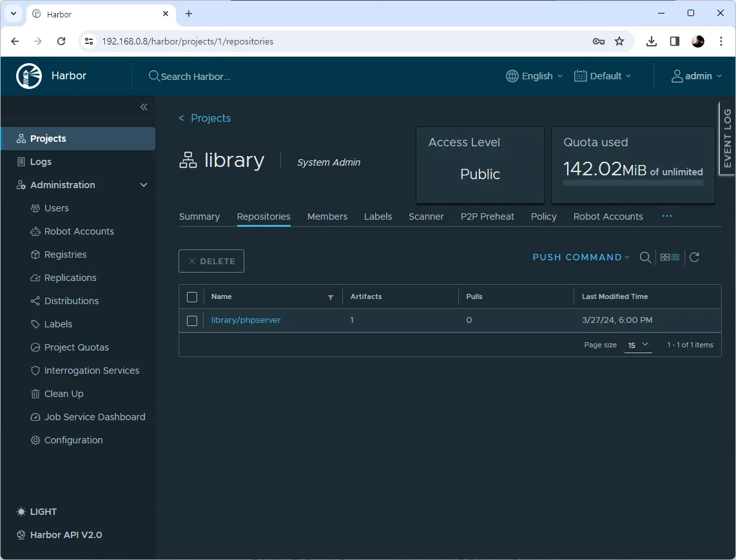Screen dimensions: 736x560
Task: Open the saved password key icon
Action: point(599,41)
